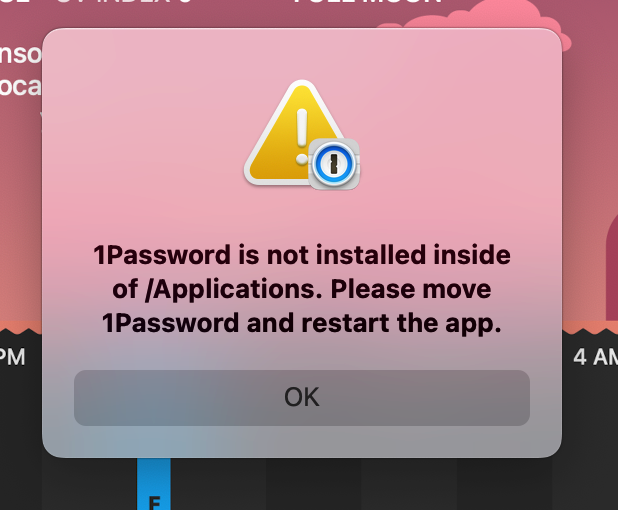Click the cut-off text "oca" at left edge
The height and width of the screenshot is (510, 618).
click(20, 87)
